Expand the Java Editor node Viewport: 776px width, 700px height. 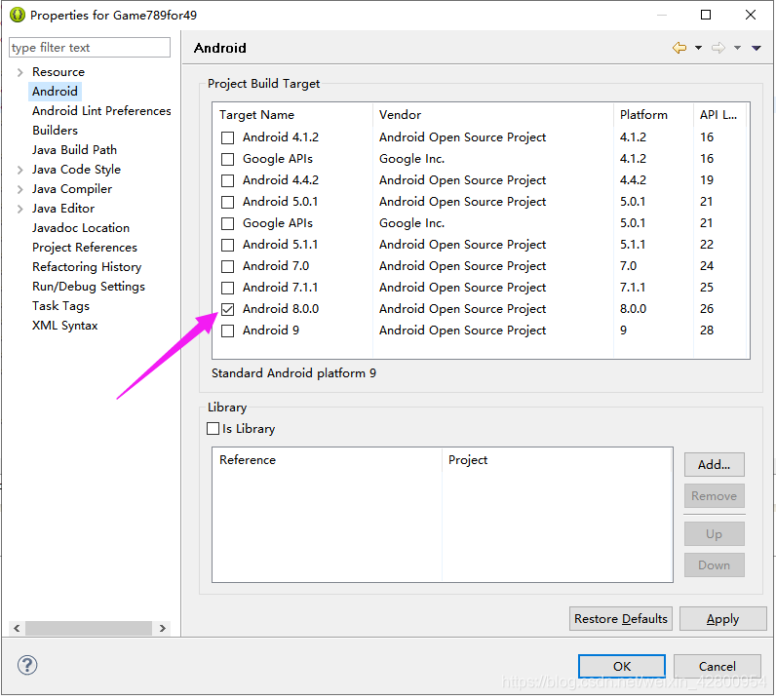[19, 209]
